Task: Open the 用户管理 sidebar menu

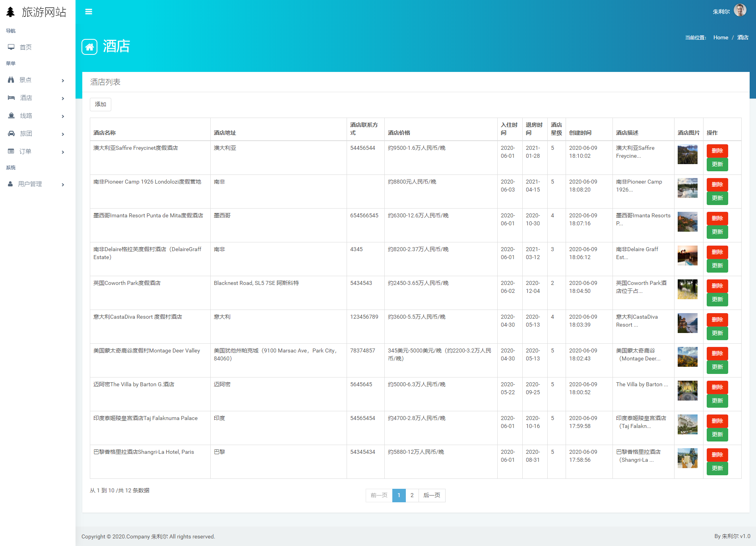Action: tap(38, 184)
